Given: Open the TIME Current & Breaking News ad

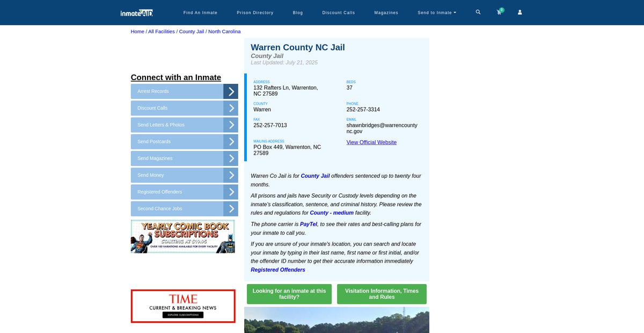Looking at the screenshot, I should tap(183, 306).
